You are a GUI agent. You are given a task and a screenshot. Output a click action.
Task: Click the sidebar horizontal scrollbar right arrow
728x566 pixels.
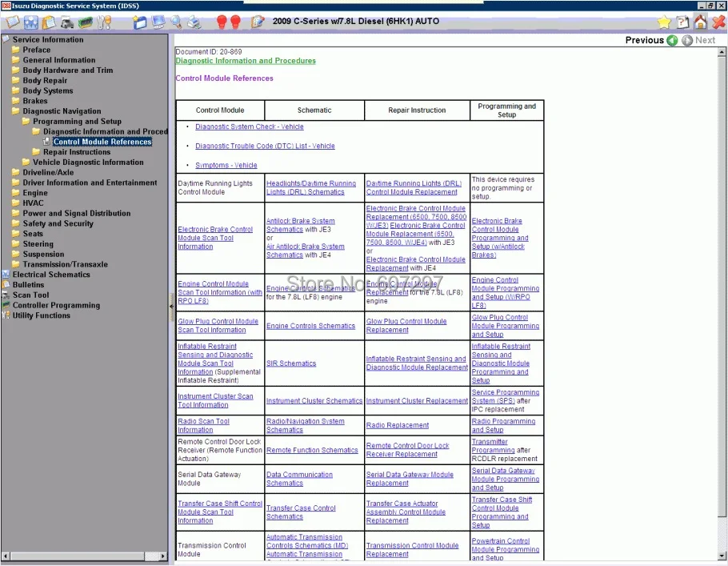163,556
